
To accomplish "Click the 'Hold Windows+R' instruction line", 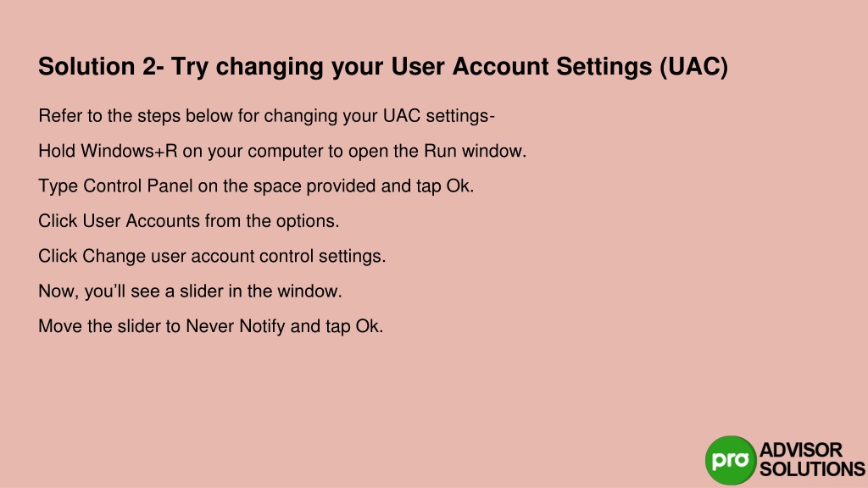I will (282, 151).
